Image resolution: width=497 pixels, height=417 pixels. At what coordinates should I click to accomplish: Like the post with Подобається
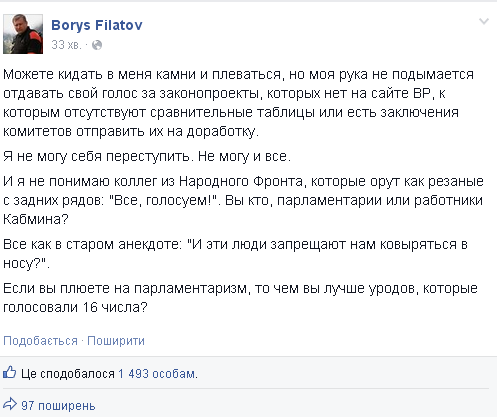(x=40, y=341)
